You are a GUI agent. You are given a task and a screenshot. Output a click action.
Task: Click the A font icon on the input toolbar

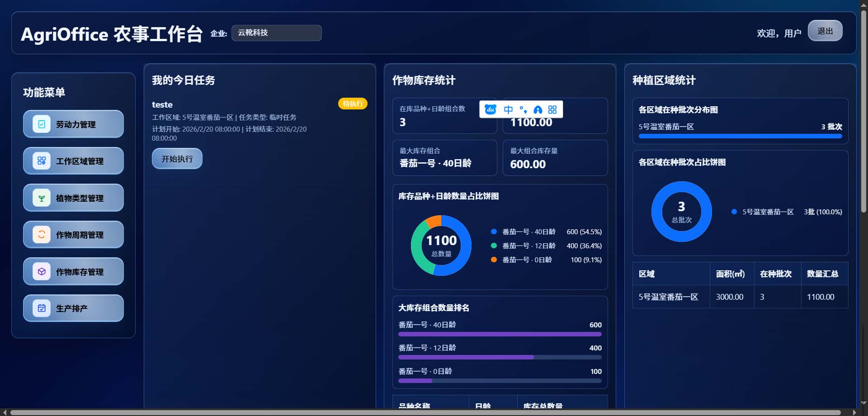click(x=538, y=109)
